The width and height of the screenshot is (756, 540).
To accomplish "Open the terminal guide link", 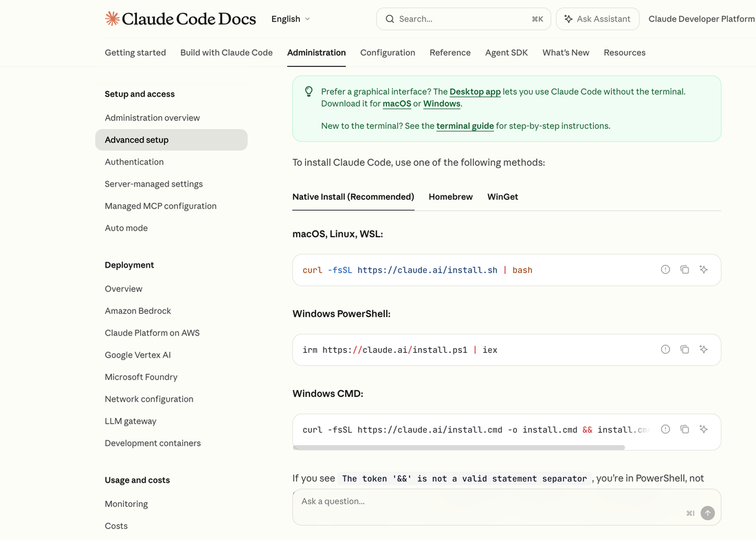I will click(x=465, y=126).
